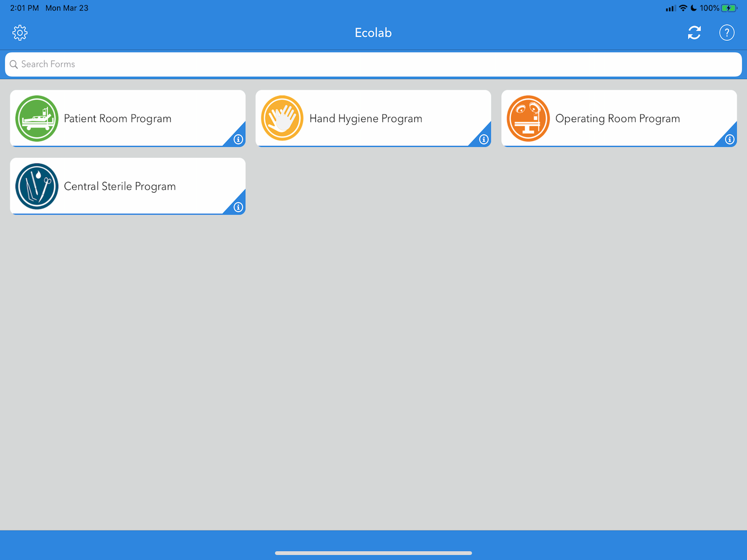Show info for Patient Room Program

pyautogui.click(x=238, y=139)
